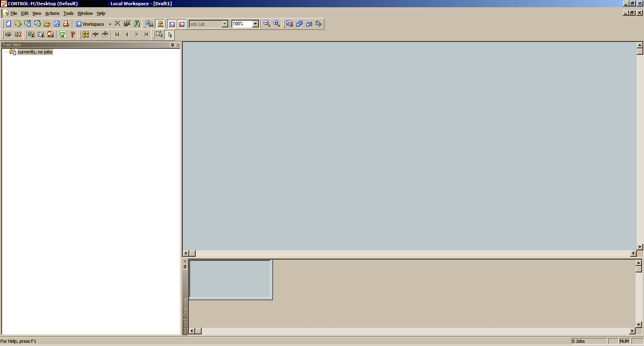
Task: Click the Print icon
Action: [66, 24]
